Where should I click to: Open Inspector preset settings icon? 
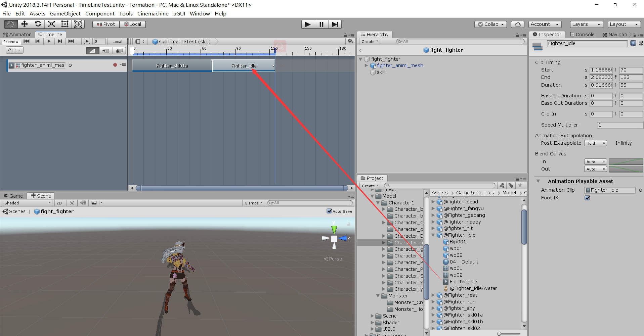[640, 43]
